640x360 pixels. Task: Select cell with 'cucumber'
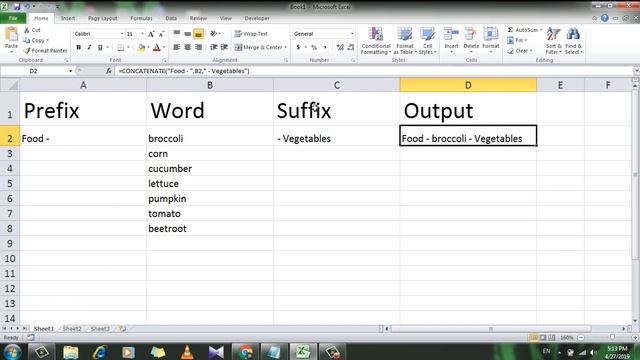point(210,169)
